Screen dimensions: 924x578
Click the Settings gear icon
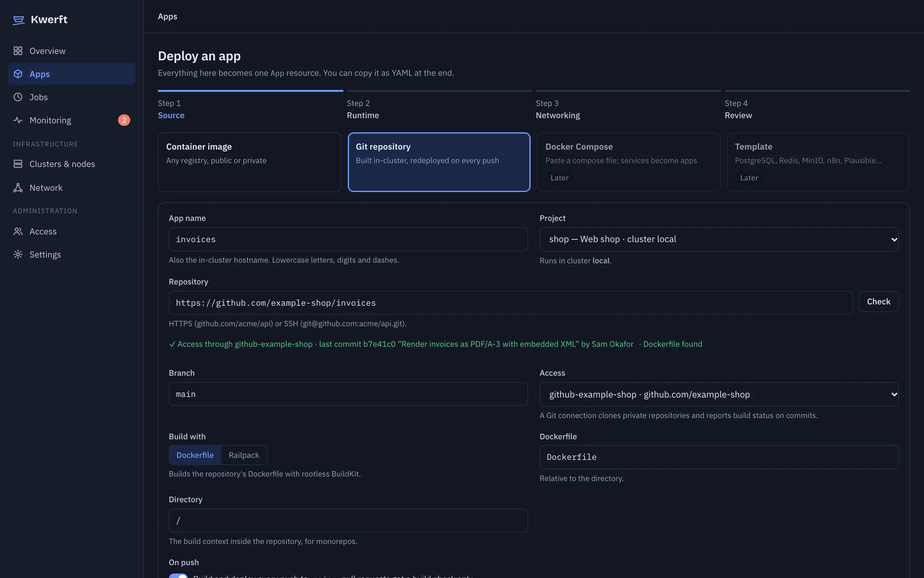pyautogui.click(x=18, y=255)
